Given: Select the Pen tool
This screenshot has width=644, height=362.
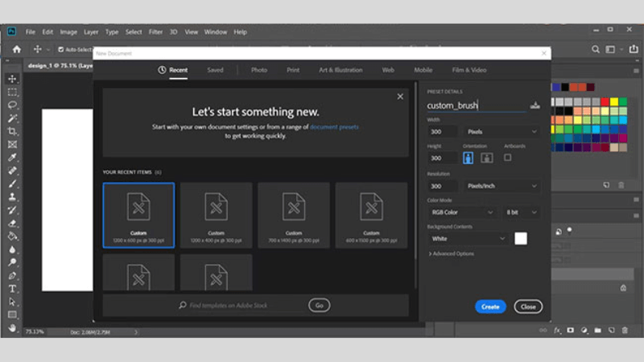Looking at the screenshot, I should [12, 275].
